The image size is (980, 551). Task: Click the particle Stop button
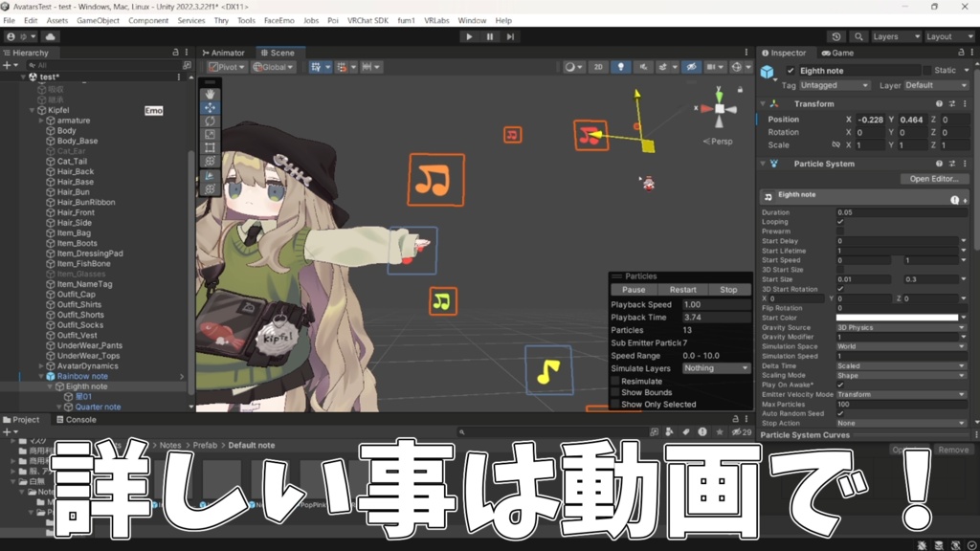click(x=728, y=290)
